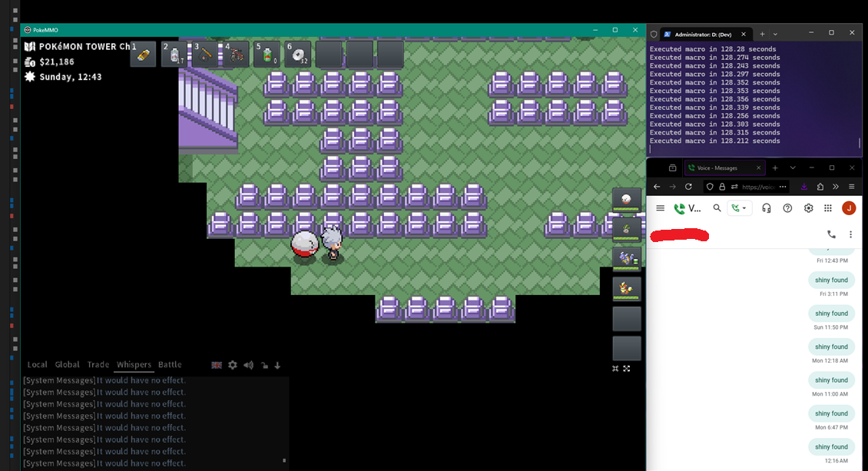Use the hotbar item in slot 1
Screen dimensions: 868x471
(x=144, y=55)
